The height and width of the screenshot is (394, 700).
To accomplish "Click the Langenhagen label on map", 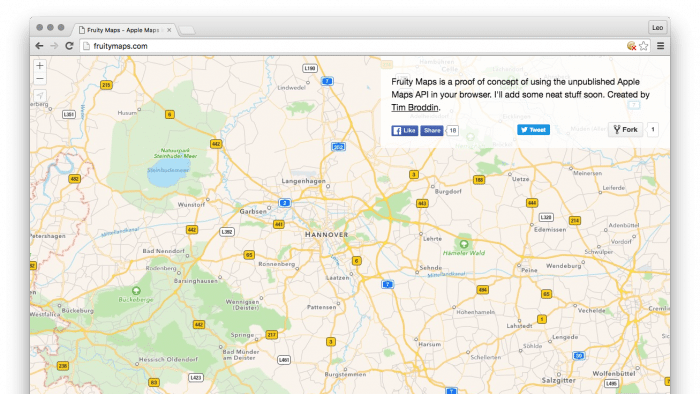I will (304, 181).
